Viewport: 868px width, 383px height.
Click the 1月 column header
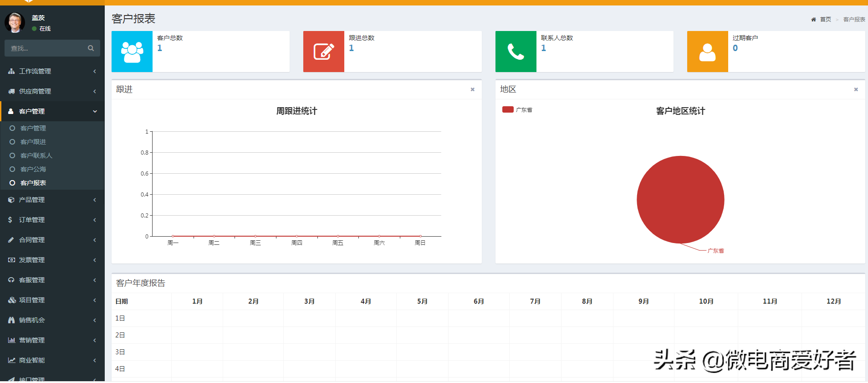[197, 301]
